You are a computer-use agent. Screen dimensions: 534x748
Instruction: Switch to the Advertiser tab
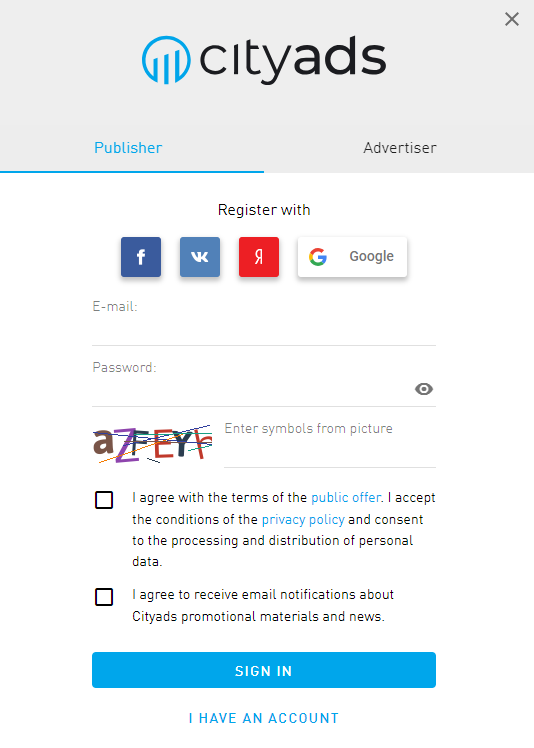click(x=400, y=148)
